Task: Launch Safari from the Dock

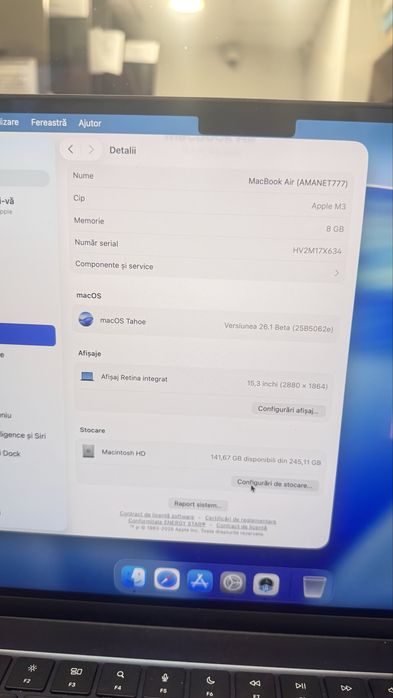Action: click(167, 580)
